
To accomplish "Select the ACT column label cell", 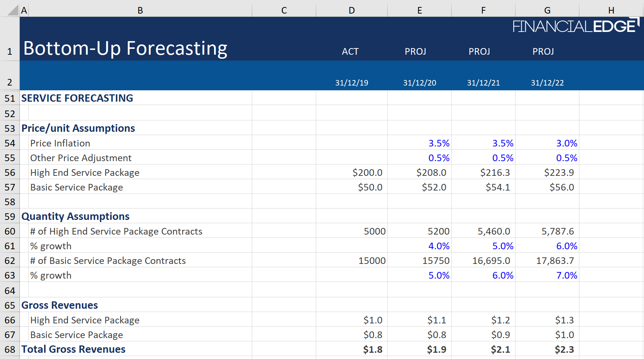I will pyautogui.click(x=351, y=51).
